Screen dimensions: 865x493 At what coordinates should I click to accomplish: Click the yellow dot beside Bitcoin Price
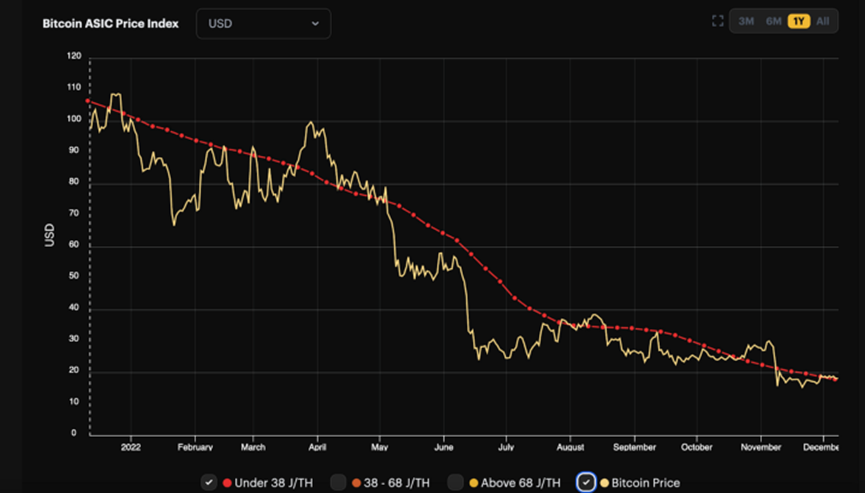point(604,483)
